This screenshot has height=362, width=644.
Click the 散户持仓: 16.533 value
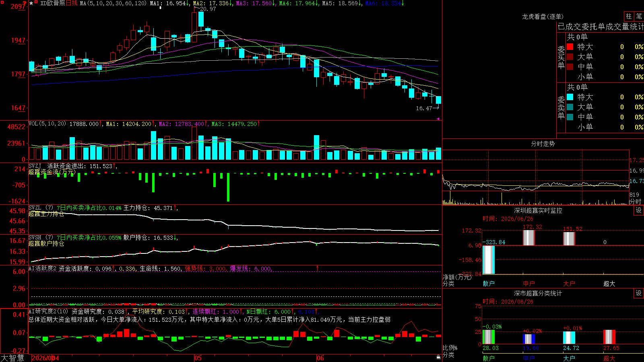point(148,238)
